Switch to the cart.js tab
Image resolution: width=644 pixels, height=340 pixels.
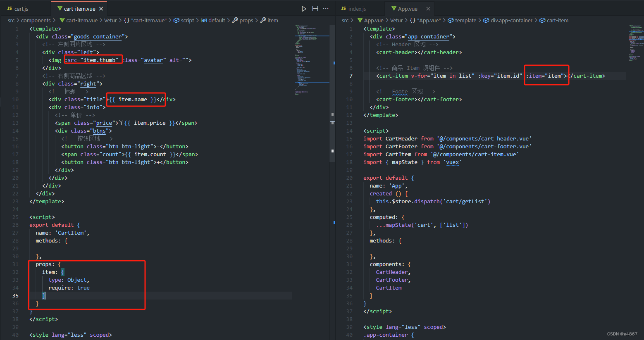(21, 8)
